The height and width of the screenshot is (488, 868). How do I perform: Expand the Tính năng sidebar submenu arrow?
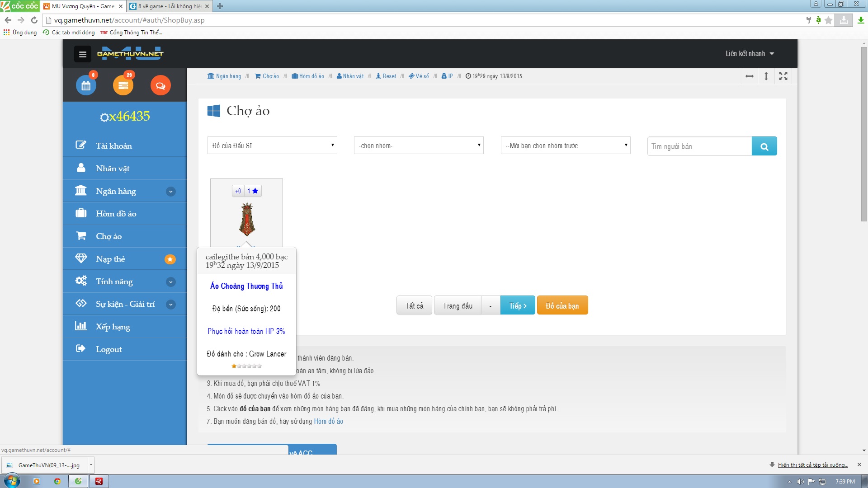pos(170,282)
